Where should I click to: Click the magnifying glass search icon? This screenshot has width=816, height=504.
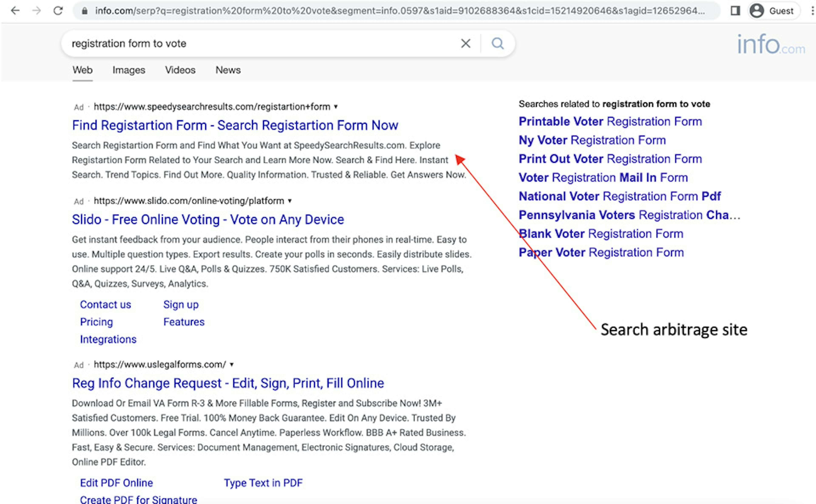pyautogui.click(x=498, y=43)
